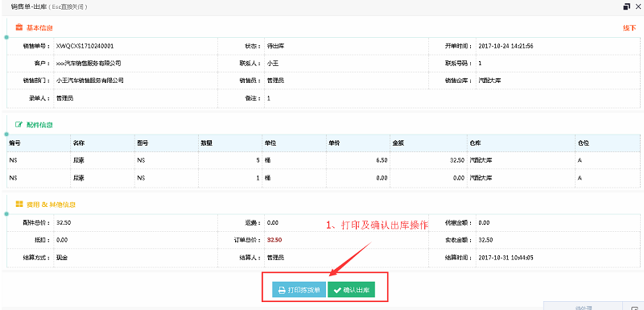Click the 联系号码 value 1
Screen dimensions: 644x310
point(480,64)
